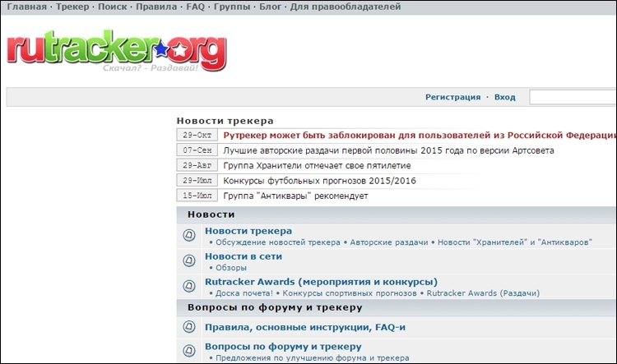Focus the search input field
617x364 pixels.
(573, 97)
